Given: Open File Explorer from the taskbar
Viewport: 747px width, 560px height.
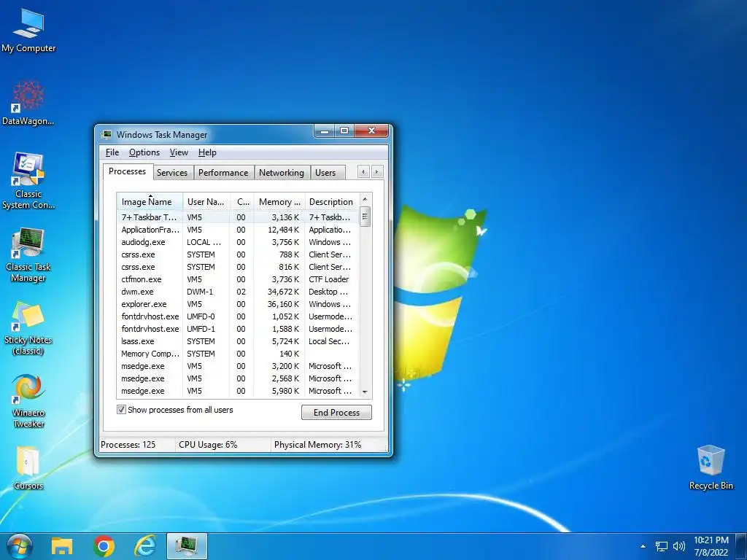Looking at the screenshot, I should pyautogui.click(x=62, y=546).
